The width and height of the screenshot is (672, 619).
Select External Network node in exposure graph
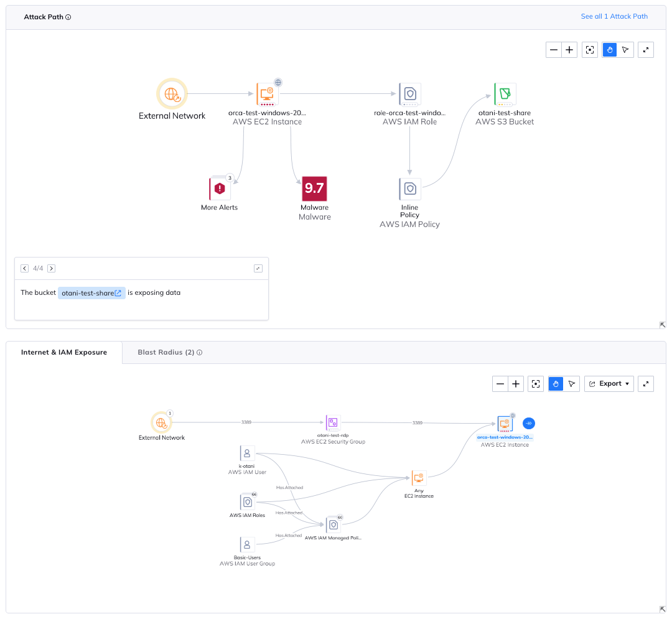[x=161, y=423]
